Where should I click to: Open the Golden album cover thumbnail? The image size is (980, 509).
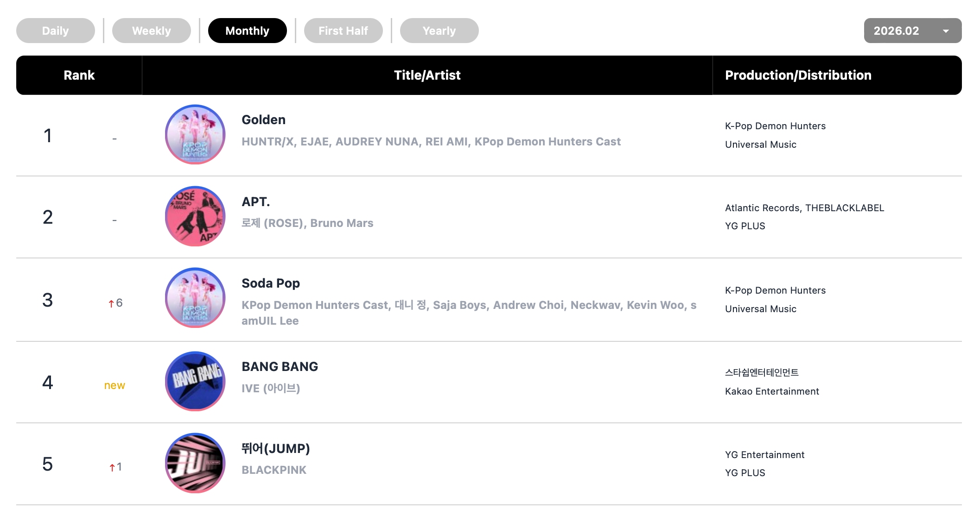pyautogui.click(x=195, y=134)
